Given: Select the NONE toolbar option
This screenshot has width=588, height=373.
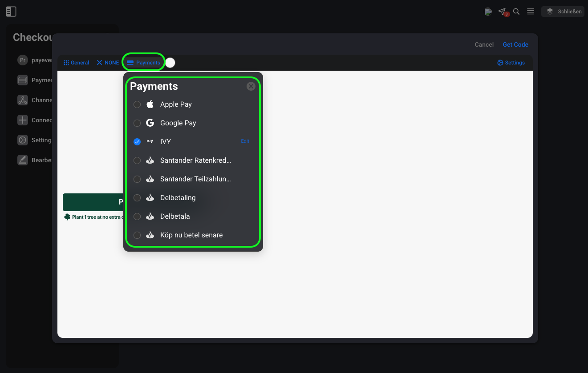Looking at the screenshot, I should [108, 63].
